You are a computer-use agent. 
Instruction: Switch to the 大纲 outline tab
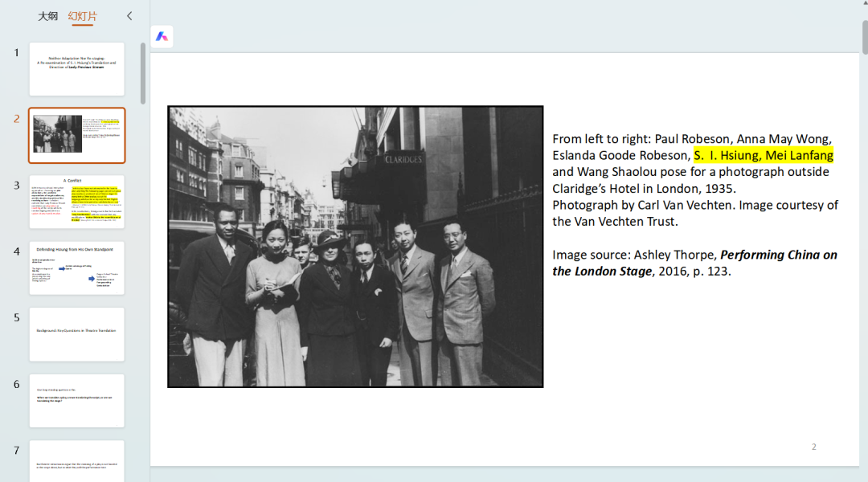click(x=47, y=16)
